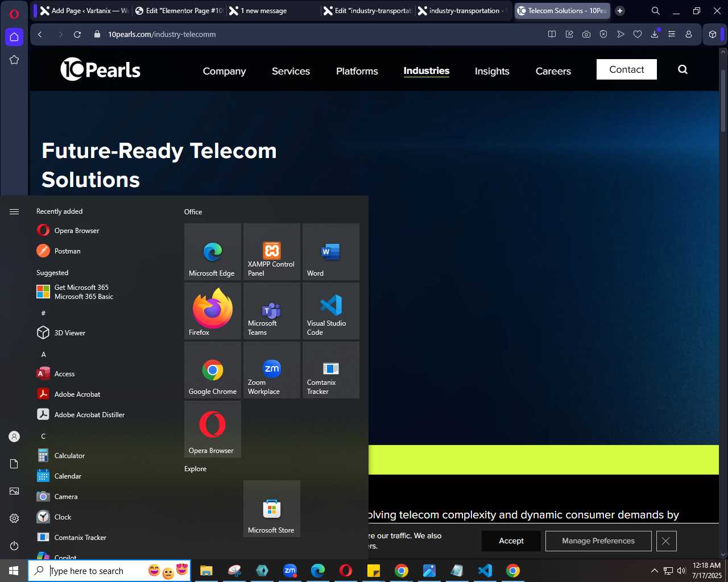Image resolution: width=728 pixels, height=582 pixels.
Task: Open Company menu on 10Pearls site
Action: pos(224,71)
